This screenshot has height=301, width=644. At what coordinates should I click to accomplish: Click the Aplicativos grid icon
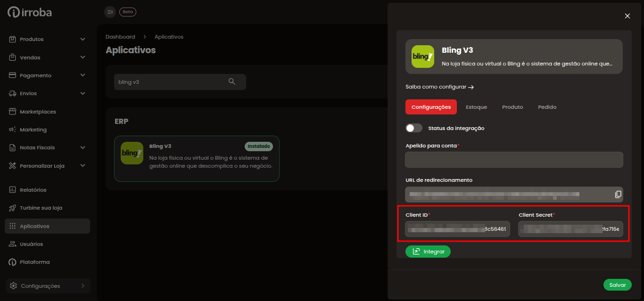click(13, 226)
